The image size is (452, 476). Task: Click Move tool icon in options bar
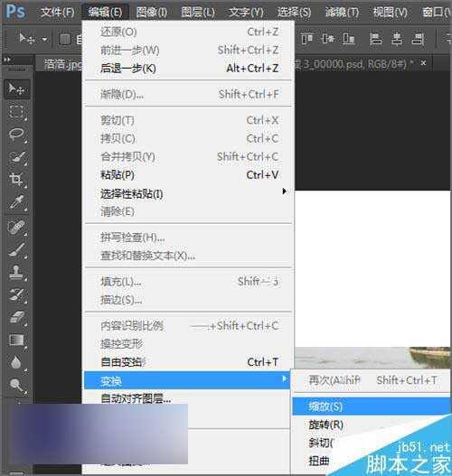(26, 39)
